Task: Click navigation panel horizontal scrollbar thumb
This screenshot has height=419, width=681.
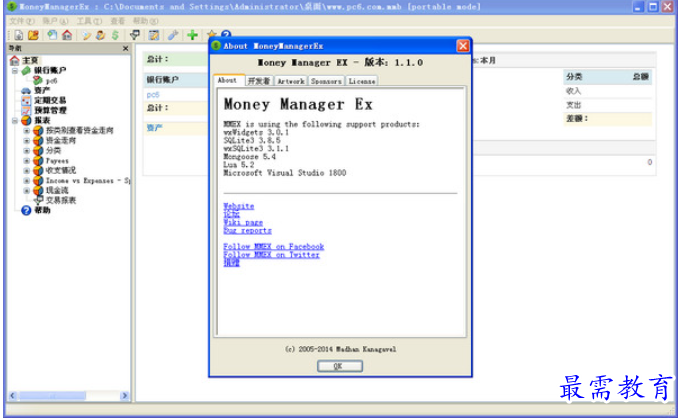Action: 52,396
